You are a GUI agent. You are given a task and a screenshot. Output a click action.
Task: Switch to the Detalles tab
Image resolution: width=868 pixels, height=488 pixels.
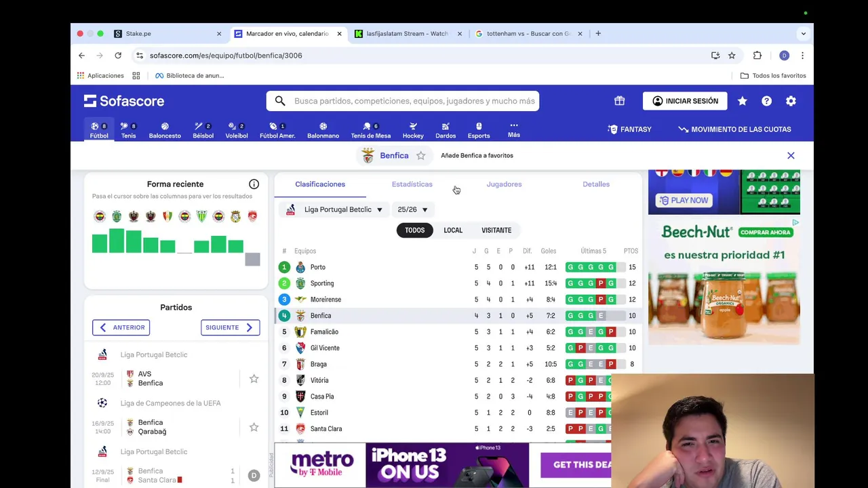point(596,184)
